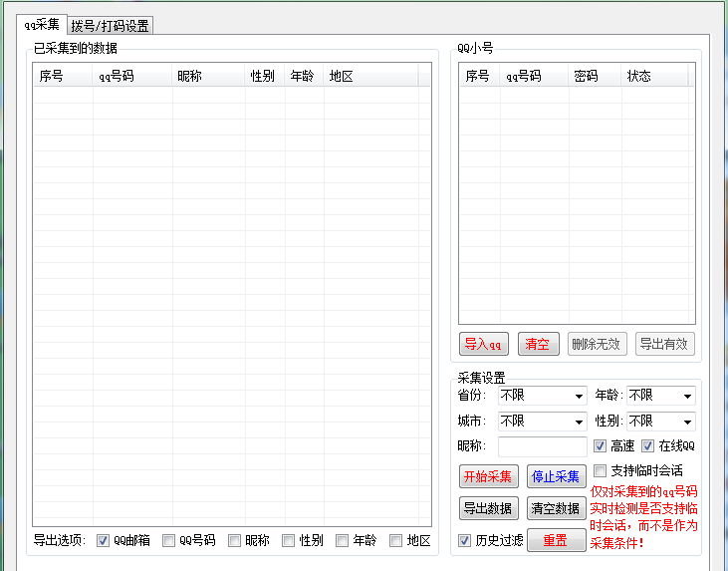This screenshot has width=728, height=571.
Task: Click qq号码 column header in QQ小号 list
Action: click(x=535, y=76)
